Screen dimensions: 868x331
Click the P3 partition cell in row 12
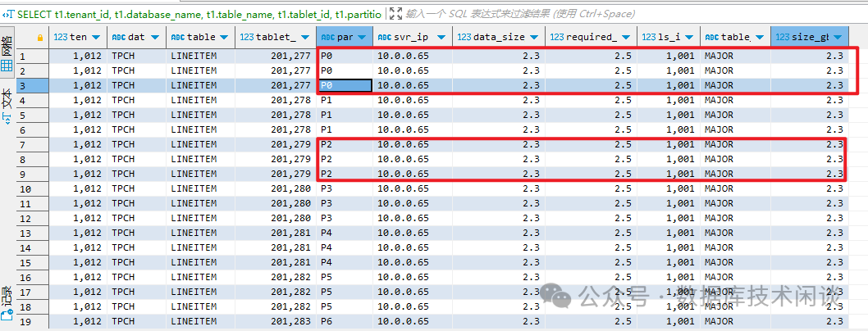[x=345, y=218]
